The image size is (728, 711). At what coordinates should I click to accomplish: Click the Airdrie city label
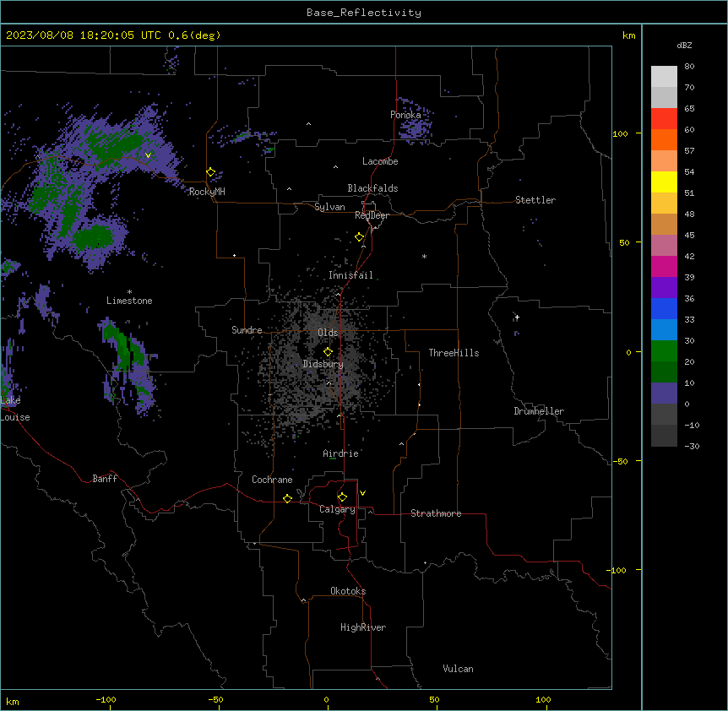point(341,453)
